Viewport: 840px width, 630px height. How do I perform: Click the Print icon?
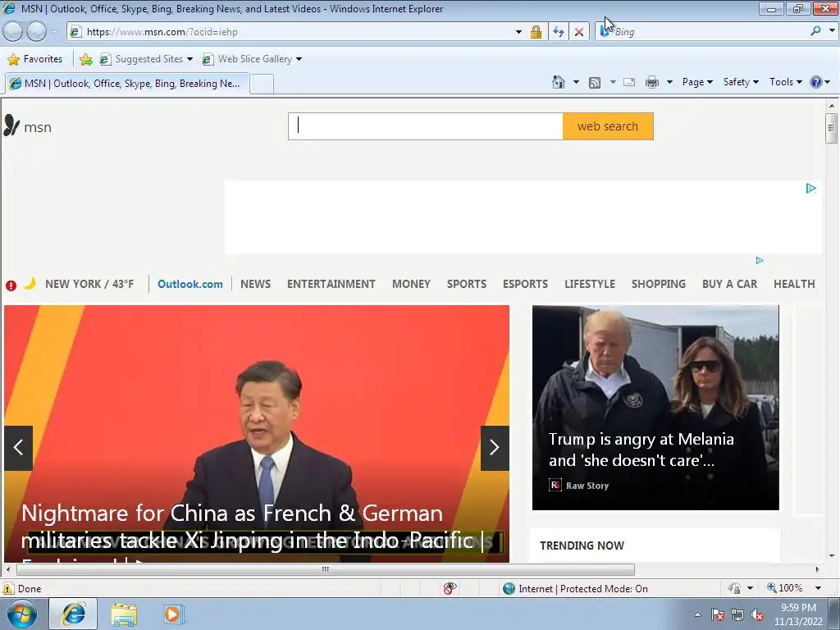pos(652,82)
